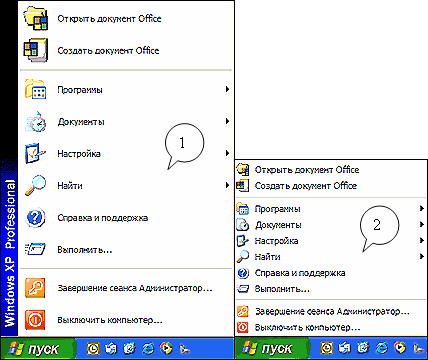Image resolution: width=428 pixels, height=360 pixels.
Task: Expand Документы submenu arrow in large-icon menu
Action: tap(227, 121)
